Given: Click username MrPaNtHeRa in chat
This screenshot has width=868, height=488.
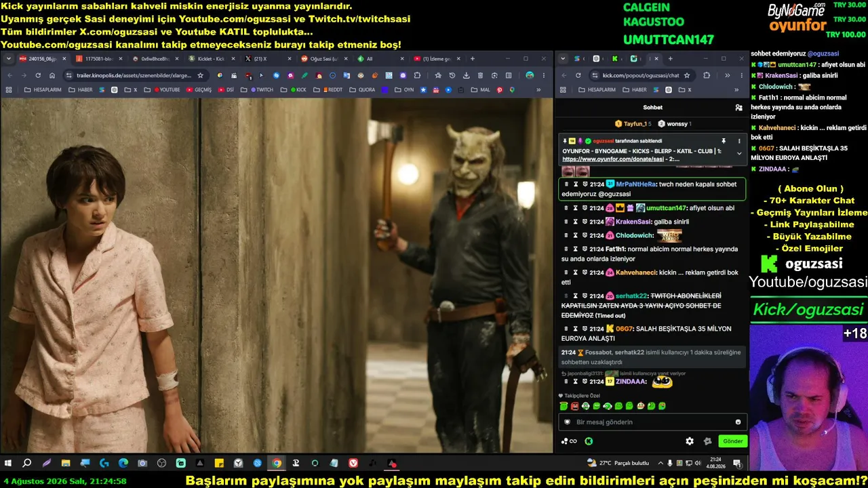Looking at the screenshot, I should point(636,184).
